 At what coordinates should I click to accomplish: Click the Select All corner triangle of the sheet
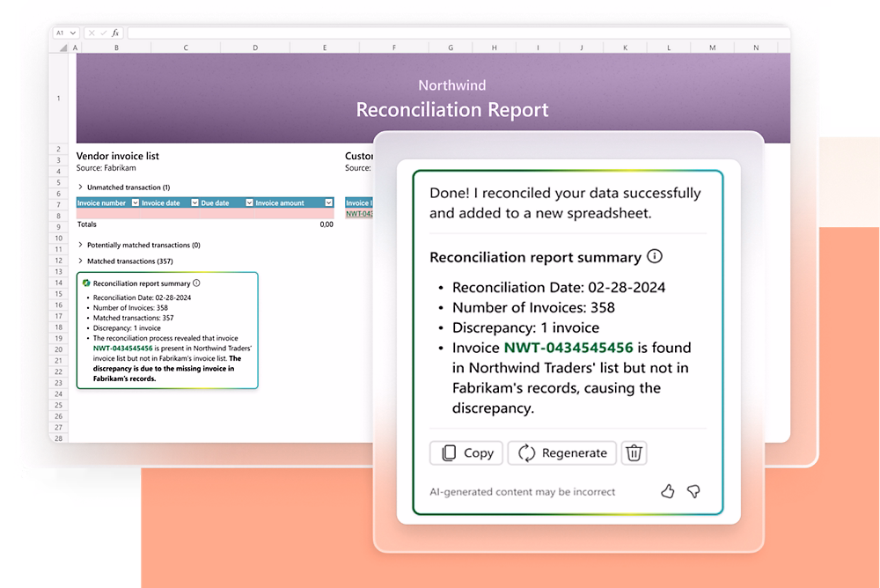point(62,48)
